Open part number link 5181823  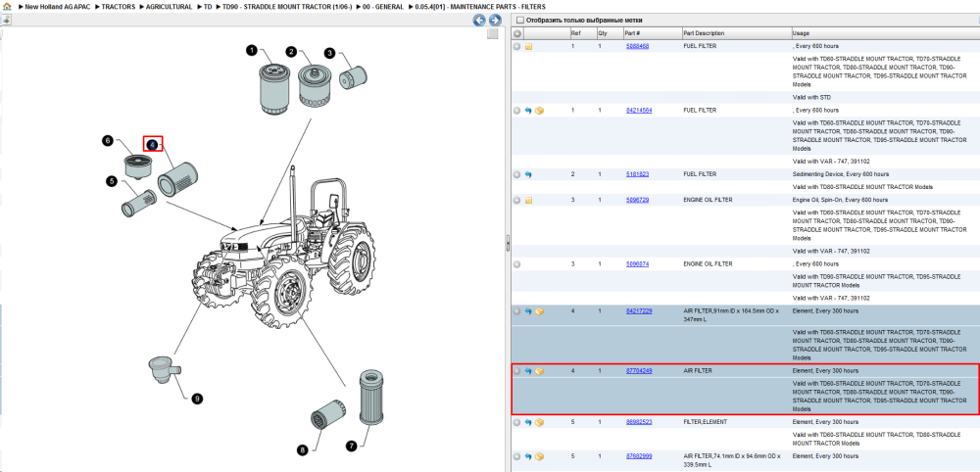point(638,174)
